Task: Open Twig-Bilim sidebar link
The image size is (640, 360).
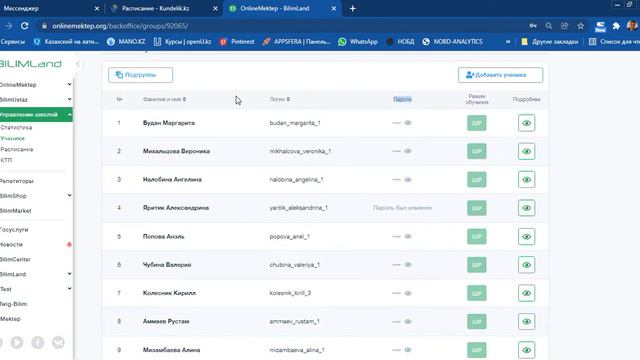Action: pyautogui.click(x=13, y=304)
